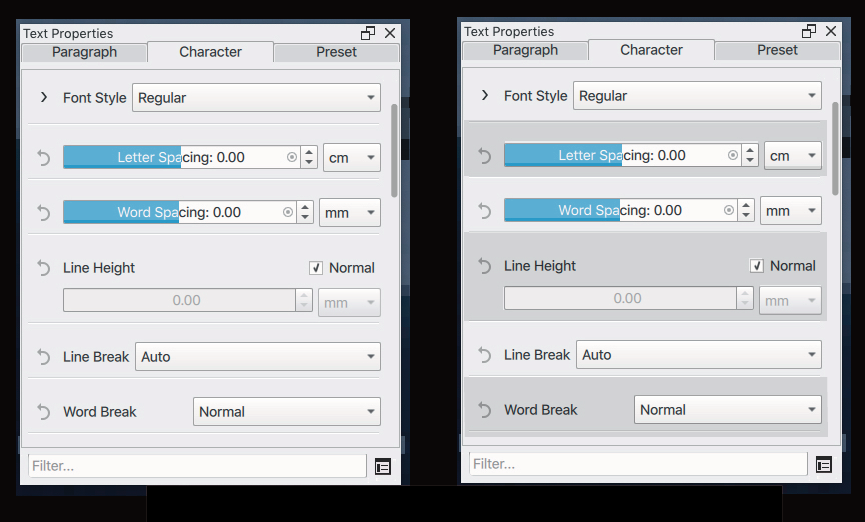Click Word Spacing slider in left panel

[179, 212]
